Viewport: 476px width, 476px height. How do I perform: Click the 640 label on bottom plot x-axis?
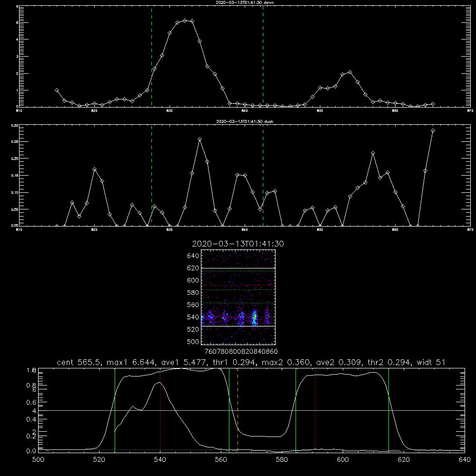tap(465, 460)
